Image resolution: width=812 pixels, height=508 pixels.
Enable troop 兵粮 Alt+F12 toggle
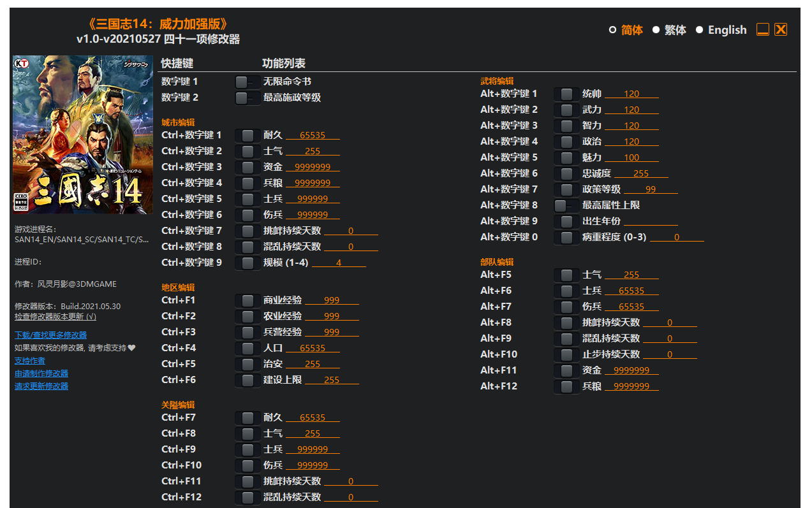(566, 386)
